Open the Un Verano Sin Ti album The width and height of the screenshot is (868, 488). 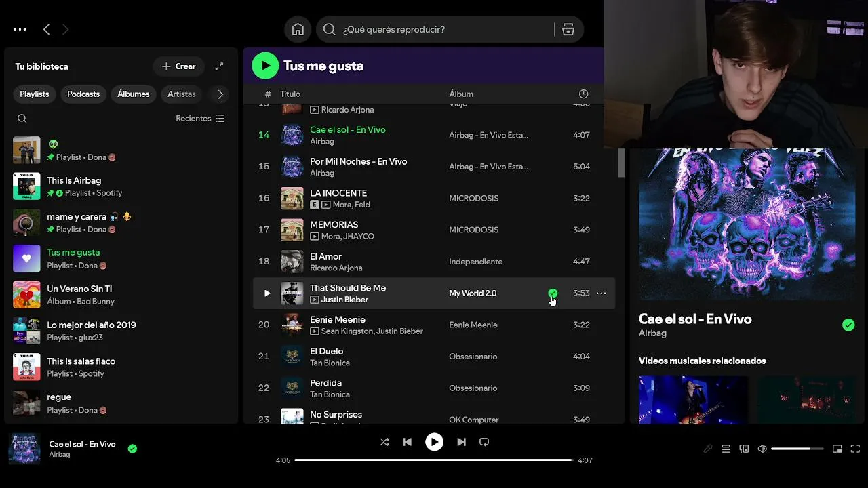[122, 295]
